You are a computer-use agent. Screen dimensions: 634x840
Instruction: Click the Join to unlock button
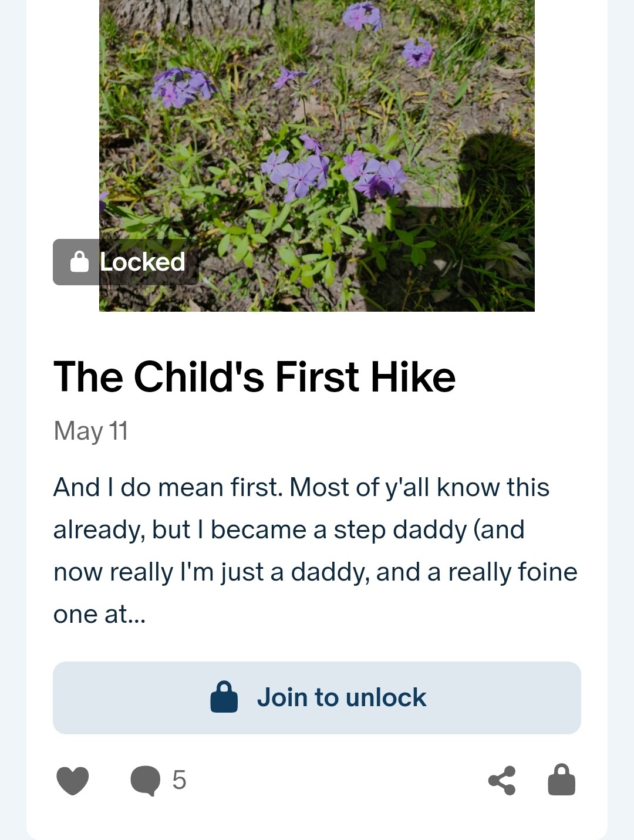(x=317, y=698)
